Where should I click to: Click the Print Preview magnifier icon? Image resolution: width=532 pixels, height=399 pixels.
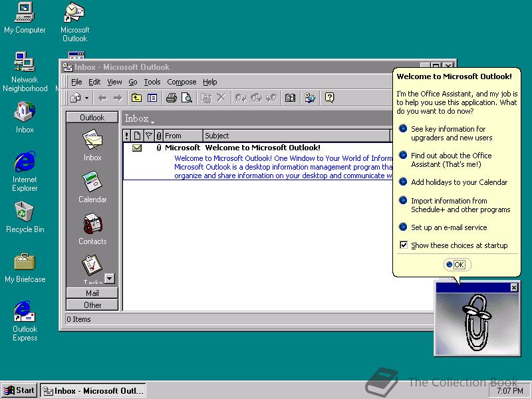click(x=187, y=98)
